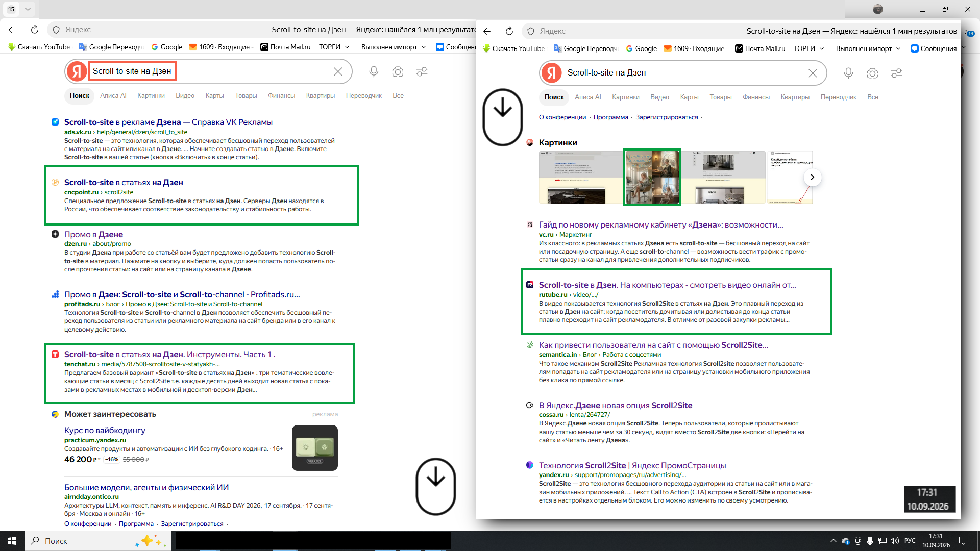Viewport: 980px width, 551px height.
Task: Reload the page in left browser window
Action: [x=35, y=30]
